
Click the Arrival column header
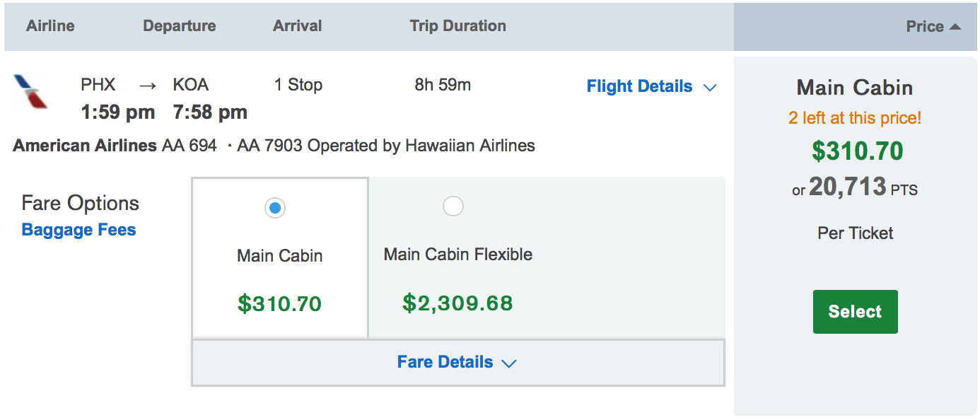297,26
